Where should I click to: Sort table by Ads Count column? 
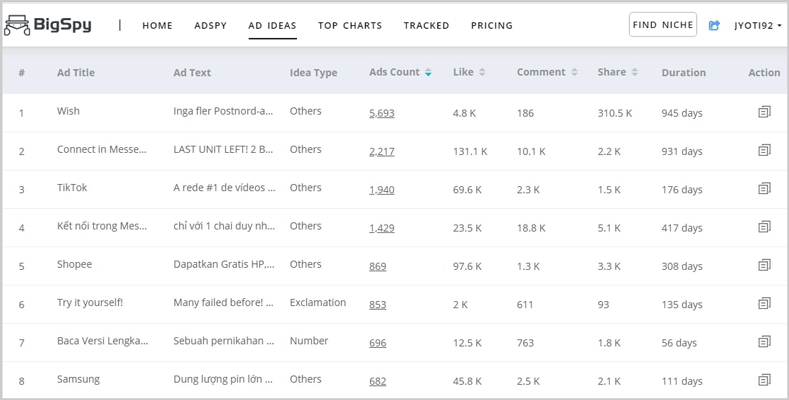coord(428,73)
